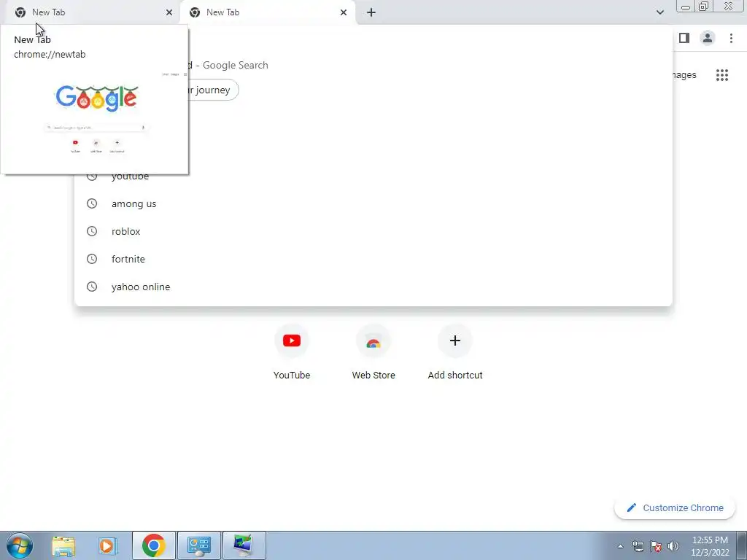
Task: Select the 'roblox' suggestion
Action: coord(373,231)
